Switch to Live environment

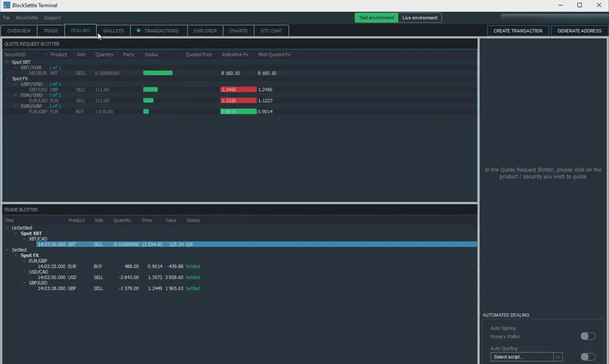pos(420,18)
